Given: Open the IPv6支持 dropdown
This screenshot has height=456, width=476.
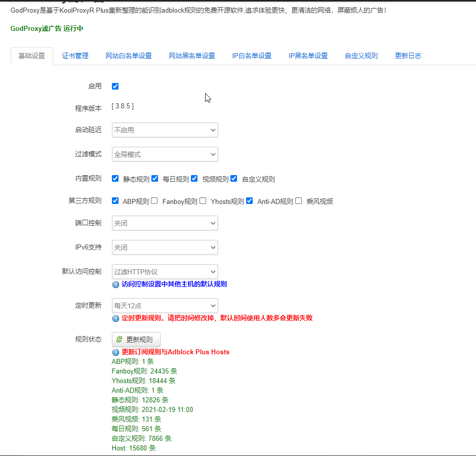Looking at the screenshot, I should [x=165, y=247].
